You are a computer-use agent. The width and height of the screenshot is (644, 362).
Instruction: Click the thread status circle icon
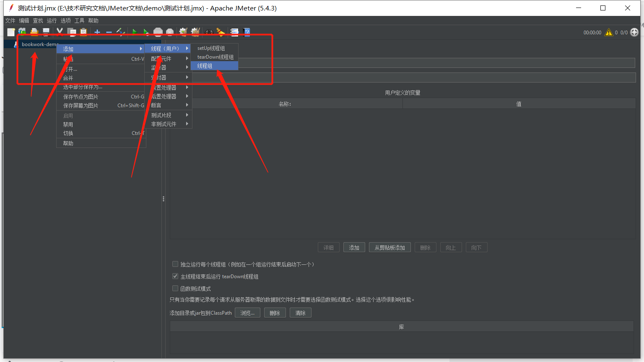634,32
